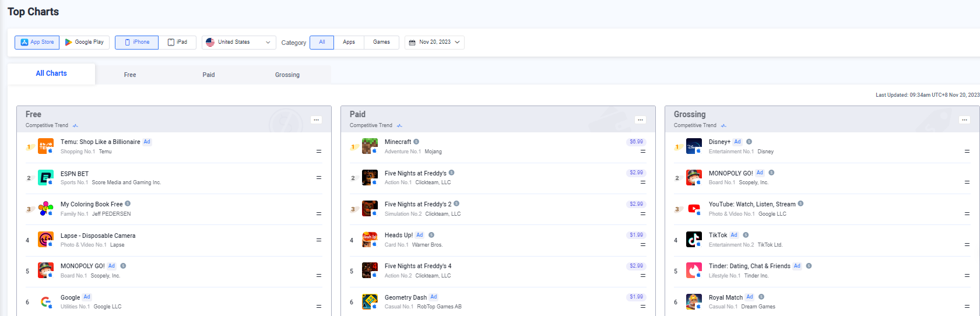Open the Tinder app icon

(694, 270)
